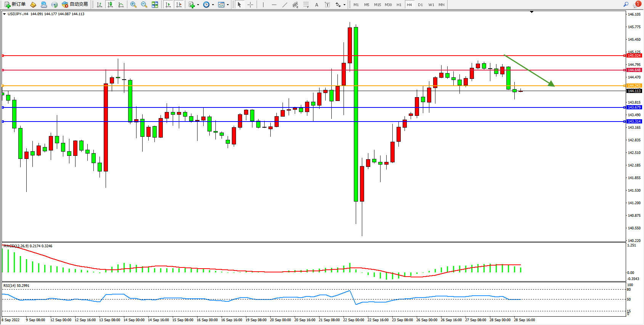Expand the periodicity clock dropdown arrow
Image resolution: width=644 pixels, height=325 pixels.
[x=213, y=5]
